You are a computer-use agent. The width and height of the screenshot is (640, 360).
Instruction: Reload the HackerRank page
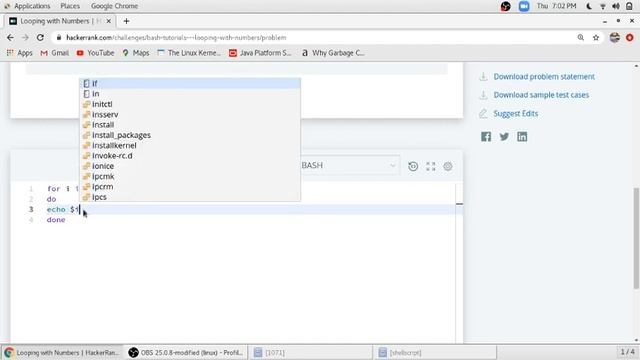point(40,38)
